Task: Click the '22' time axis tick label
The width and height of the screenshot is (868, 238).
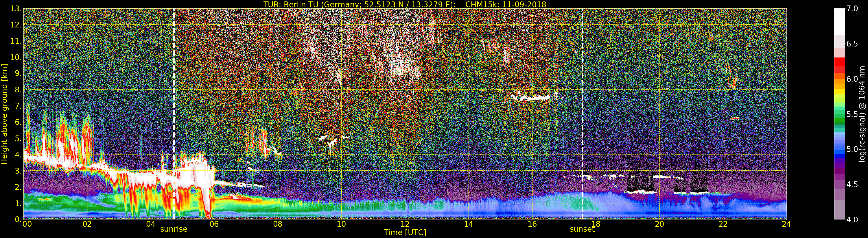Action: (x=723, y=224)
